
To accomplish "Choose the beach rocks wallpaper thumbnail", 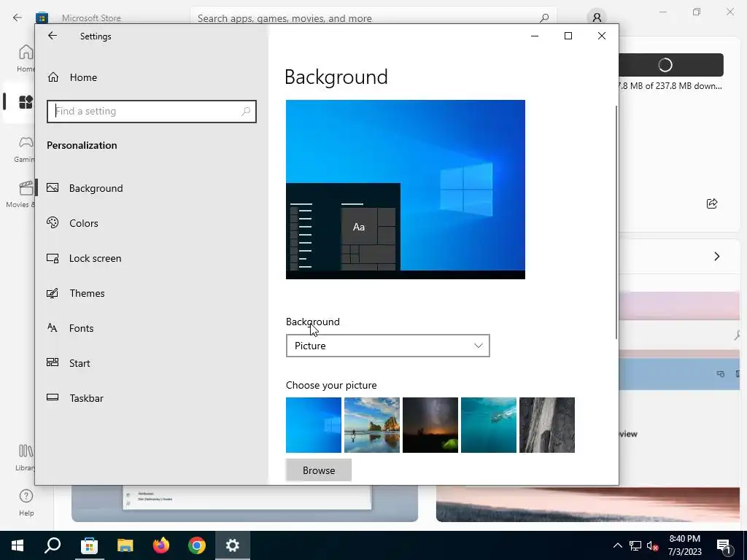I will pos(371,425).
